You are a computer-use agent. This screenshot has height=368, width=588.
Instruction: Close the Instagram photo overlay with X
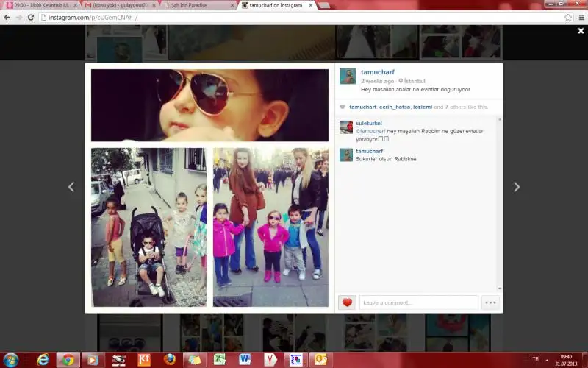(581, 31)
